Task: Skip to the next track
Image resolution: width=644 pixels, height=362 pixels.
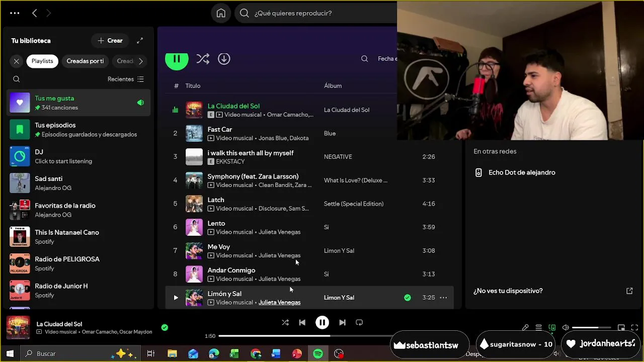Action: [342, 323]
